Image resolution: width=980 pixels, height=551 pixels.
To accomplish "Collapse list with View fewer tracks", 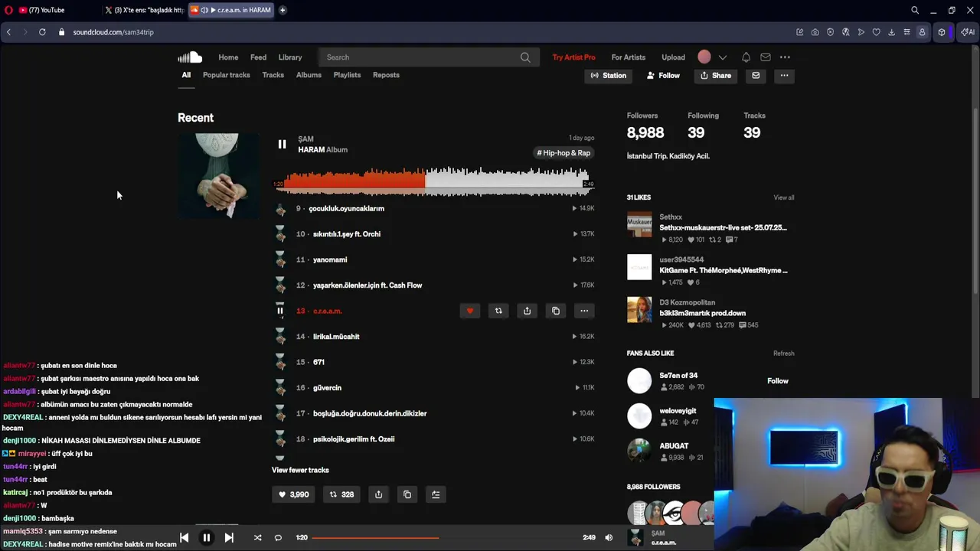I will tap(300, 470).
